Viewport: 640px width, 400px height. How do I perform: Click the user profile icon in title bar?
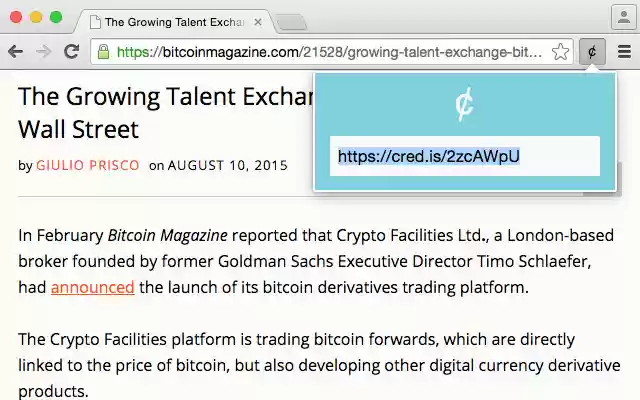[623, 18]
